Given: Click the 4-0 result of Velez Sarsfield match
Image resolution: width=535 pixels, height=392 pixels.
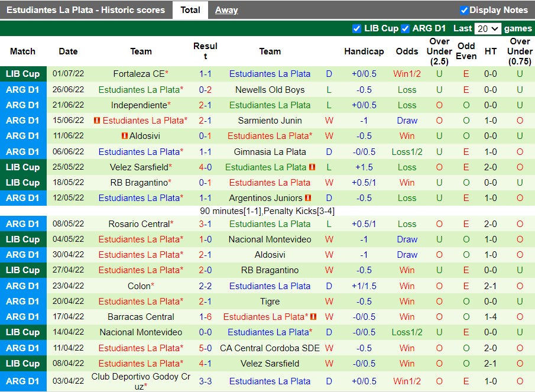Looking at the screenshot, I should 205,167.
